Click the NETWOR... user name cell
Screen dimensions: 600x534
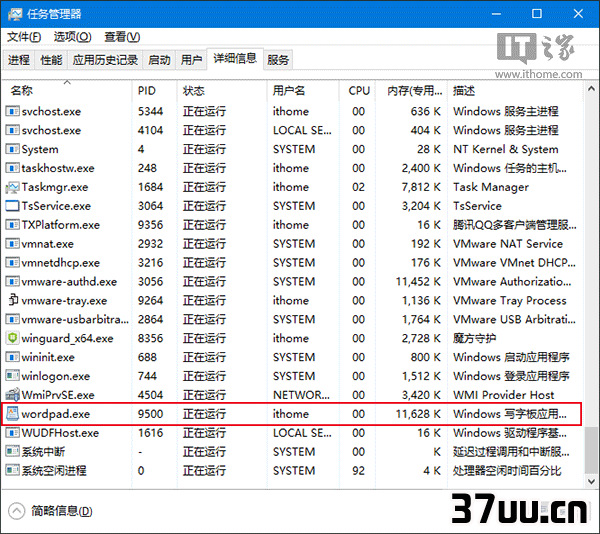pyautogui.click(x=301, y=395)
